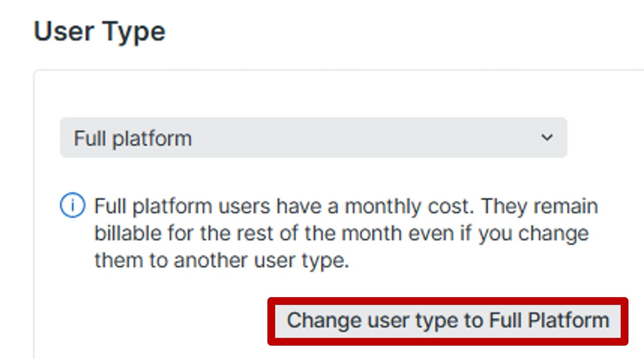Click empty area right of dropdown text

352,137
